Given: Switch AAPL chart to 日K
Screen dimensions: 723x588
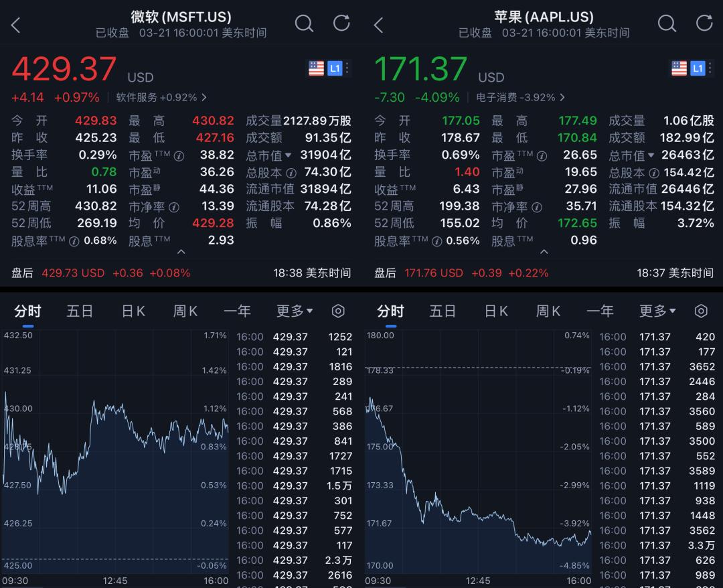Looking at the screenshot, I should [496, 311].
